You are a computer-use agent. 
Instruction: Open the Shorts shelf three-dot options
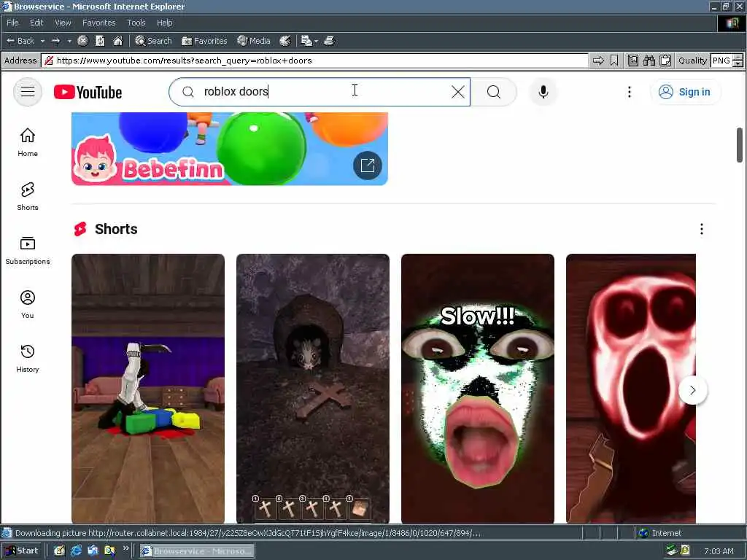click(x=701, y=229)
